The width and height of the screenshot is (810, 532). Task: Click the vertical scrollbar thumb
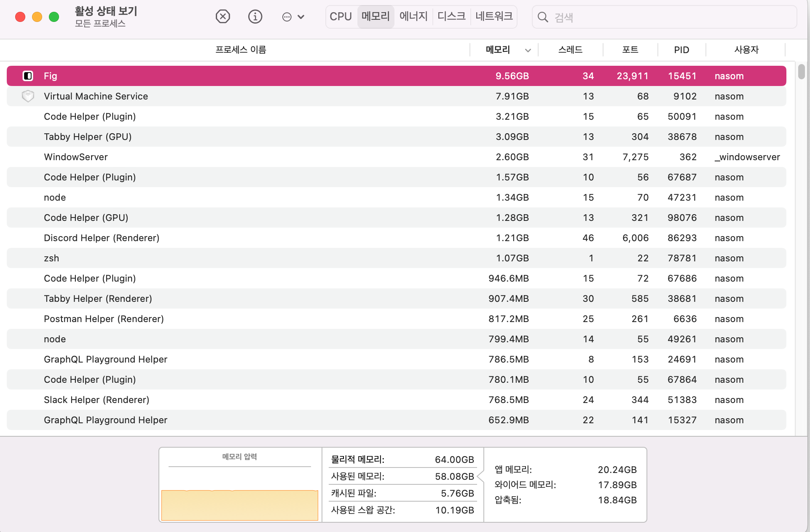tap(802, 72)
